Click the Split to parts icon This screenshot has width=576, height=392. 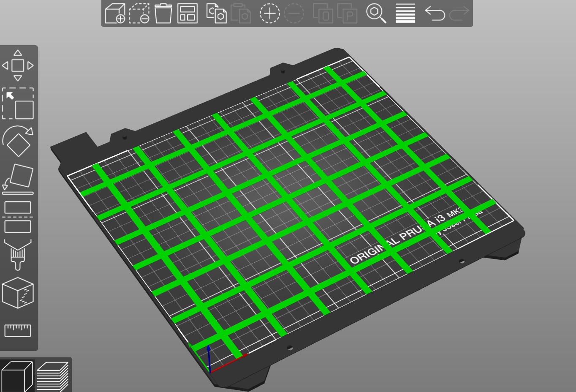(348, 14)
